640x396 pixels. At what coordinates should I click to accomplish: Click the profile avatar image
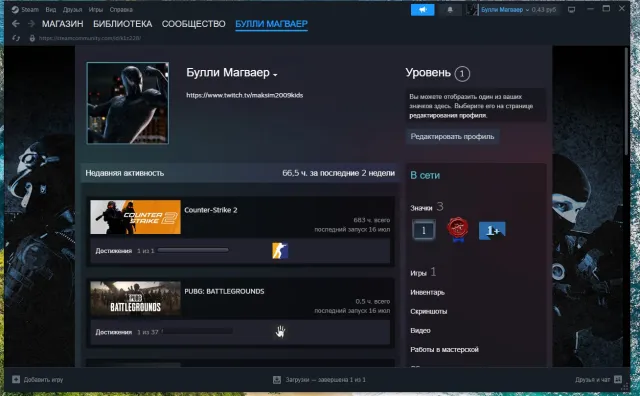point(128,103)
